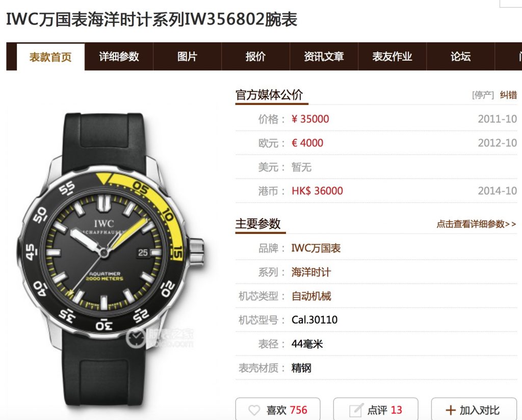Click the pencil review icon beside 点评
Viewport: 522px width, 420px height.
tap(356, 410)
